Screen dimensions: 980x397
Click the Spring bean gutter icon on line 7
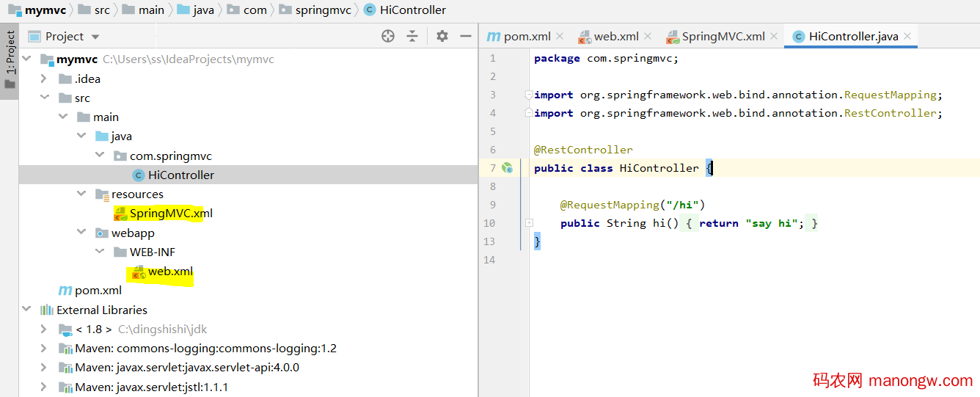[x=507, y=168]
